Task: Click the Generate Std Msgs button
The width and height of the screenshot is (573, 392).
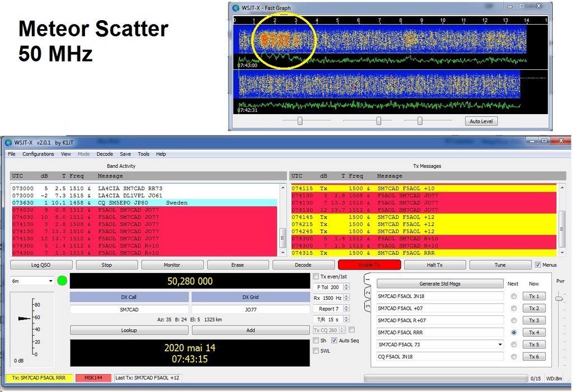Action: click(440, 284)
